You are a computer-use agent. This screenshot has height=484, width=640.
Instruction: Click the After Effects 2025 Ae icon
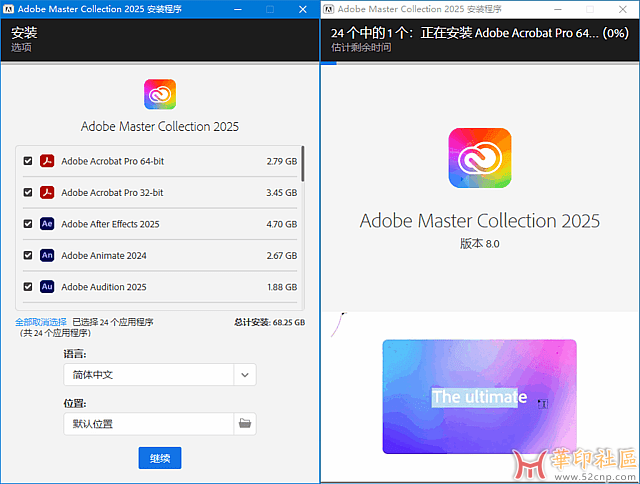click(46, 224)
